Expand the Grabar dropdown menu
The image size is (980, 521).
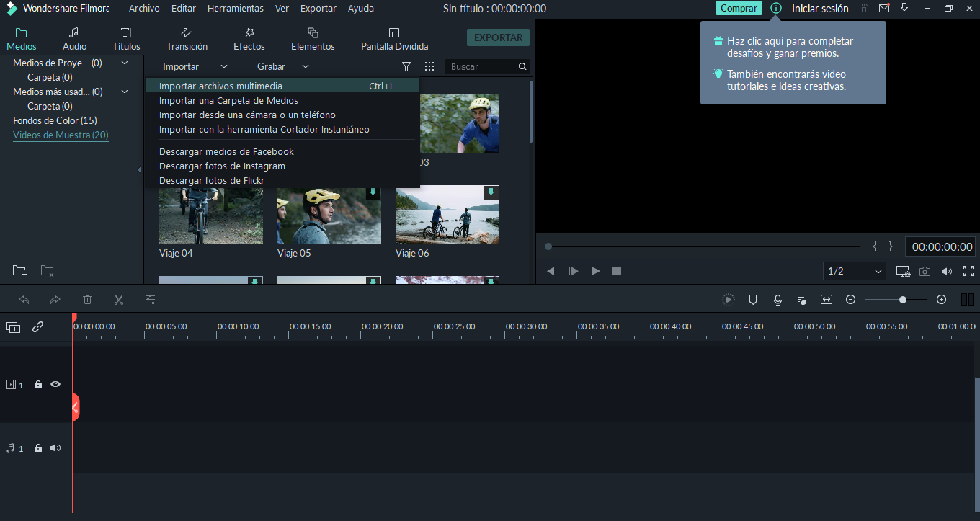pyautogui.click(x=282, y=66)
